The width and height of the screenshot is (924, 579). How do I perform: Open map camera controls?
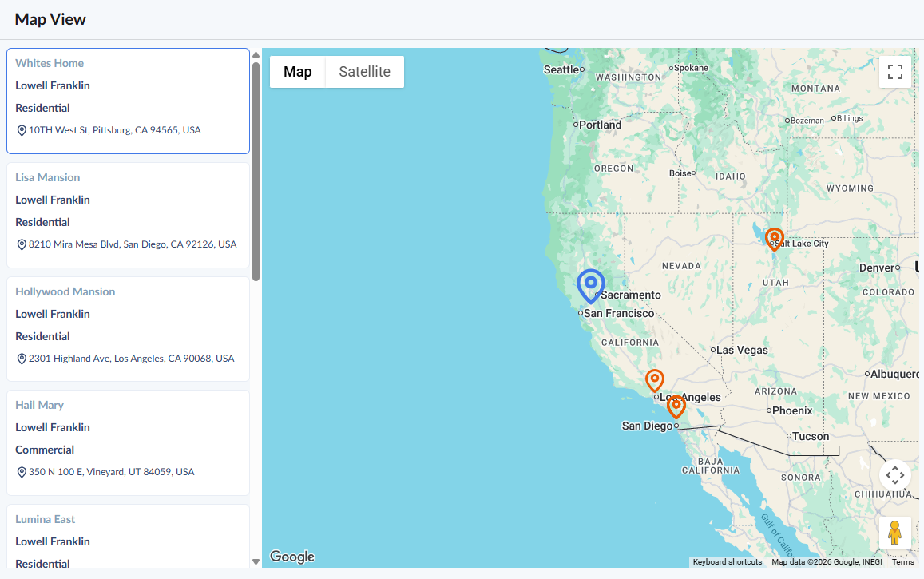coord(895,474)
